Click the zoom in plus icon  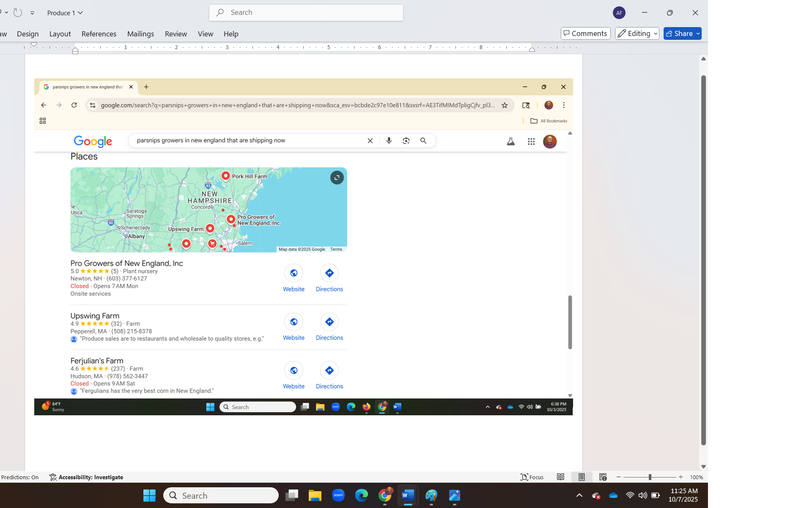click(681, 477)
